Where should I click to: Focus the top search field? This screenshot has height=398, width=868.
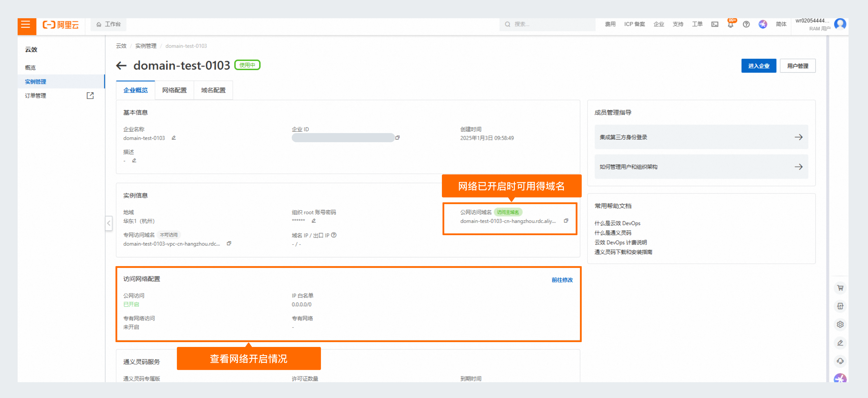pyautogui.click(x=547, y=24)
